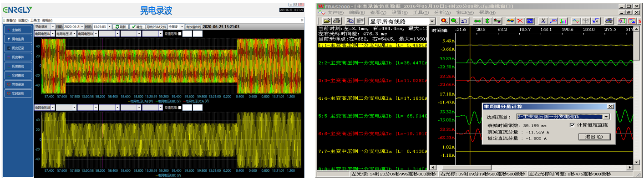Viewport: 644px width, 180px height.
Task: Click the copy icon in FRAS2000 toolbar
Action: coord(350,21)
